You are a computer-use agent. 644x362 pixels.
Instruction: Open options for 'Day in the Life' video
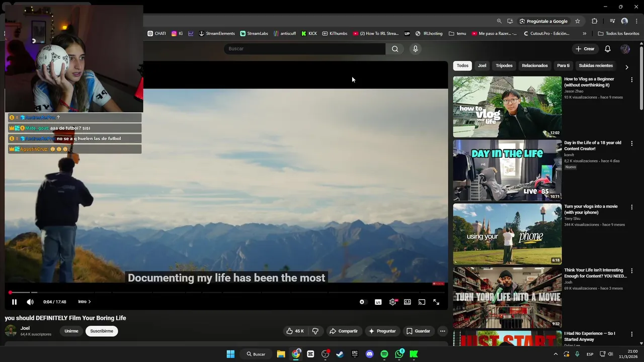coord(632,143)
